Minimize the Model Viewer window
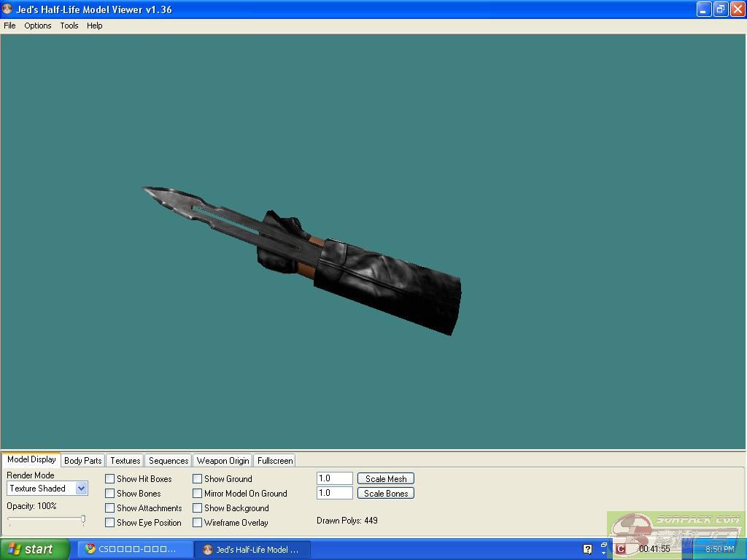The image size is (747, 560). 704,9
